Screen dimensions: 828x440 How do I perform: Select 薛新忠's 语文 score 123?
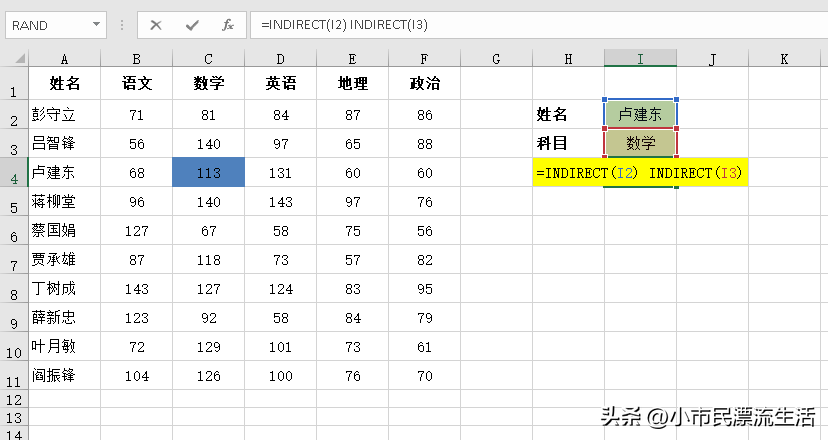click(136, 317)
